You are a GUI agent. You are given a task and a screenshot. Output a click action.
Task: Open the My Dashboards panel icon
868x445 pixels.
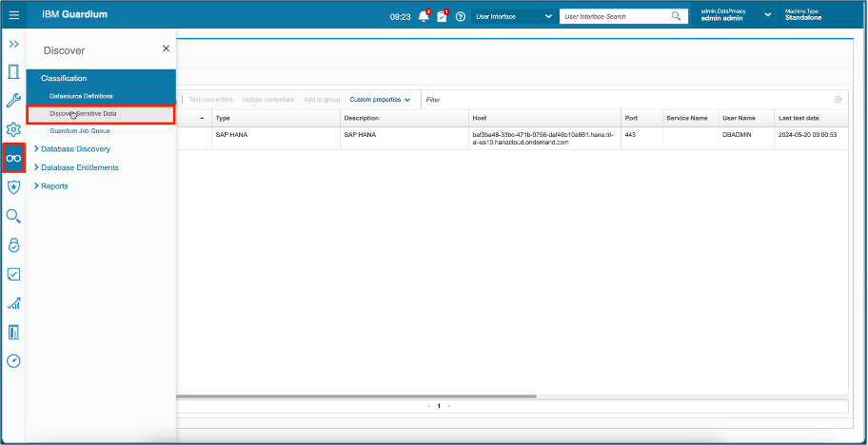[14, 332]
